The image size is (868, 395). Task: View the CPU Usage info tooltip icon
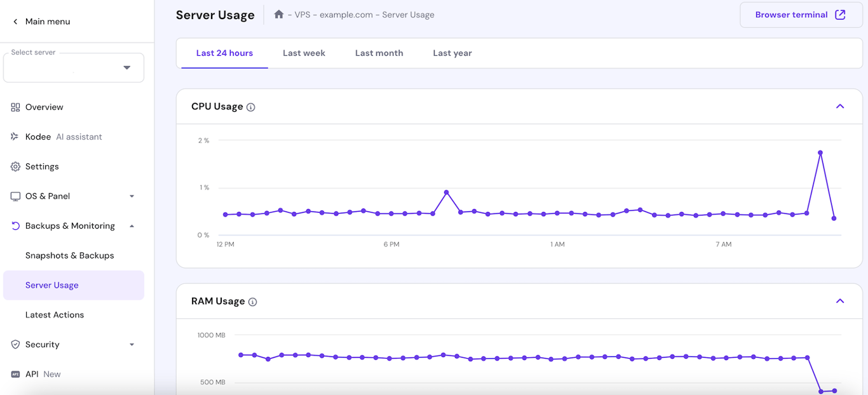(x=250, y=107)
